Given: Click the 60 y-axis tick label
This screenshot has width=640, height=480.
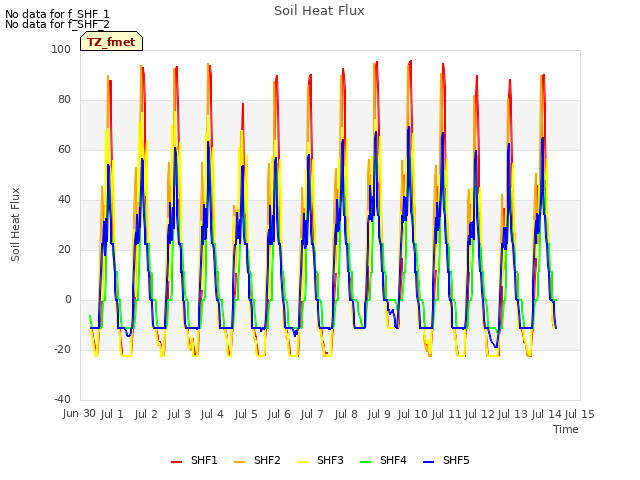Looking at the screenshot, I should (x=64, y=149).
